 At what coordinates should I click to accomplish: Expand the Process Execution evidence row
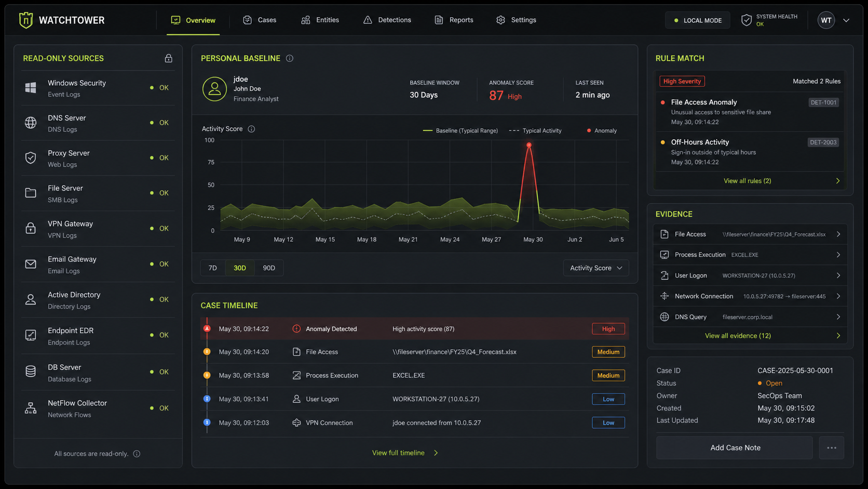(750, 255)
